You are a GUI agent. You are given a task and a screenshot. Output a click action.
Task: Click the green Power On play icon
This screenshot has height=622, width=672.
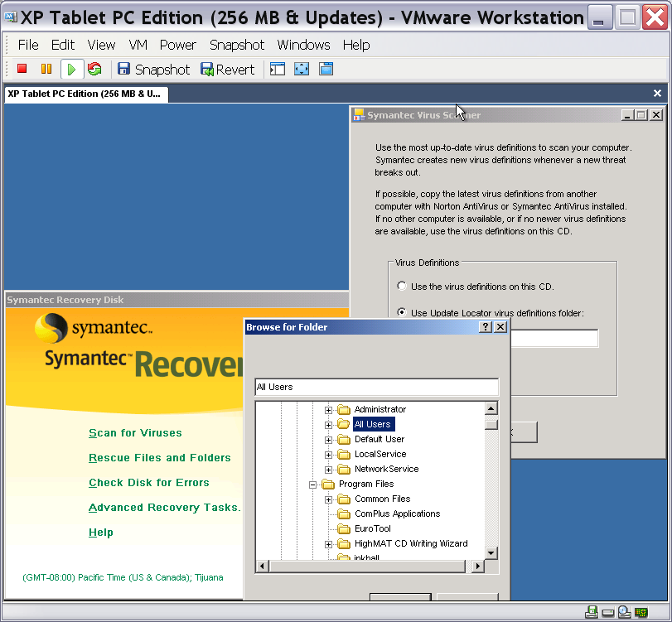point(71,70)
